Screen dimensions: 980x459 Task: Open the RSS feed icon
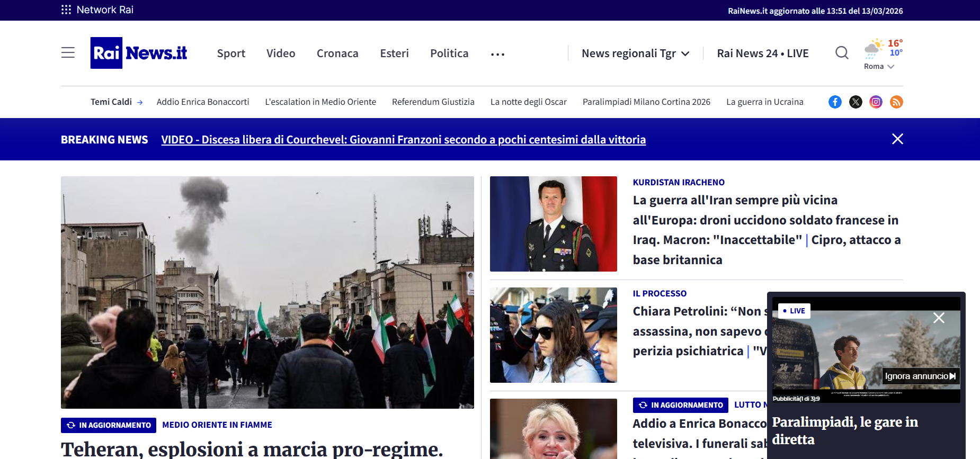[896, 102]
